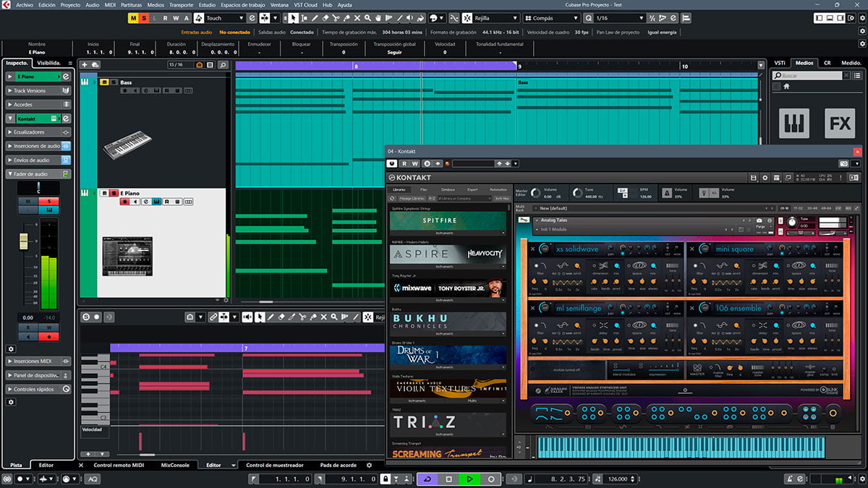Select the Play speaker tool in top toolbar

[409, 18]
